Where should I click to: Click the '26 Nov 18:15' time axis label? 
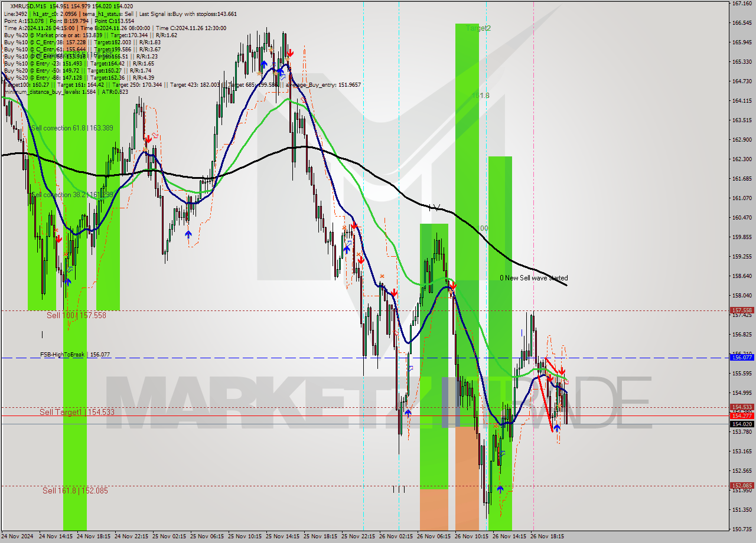point(547,537)
